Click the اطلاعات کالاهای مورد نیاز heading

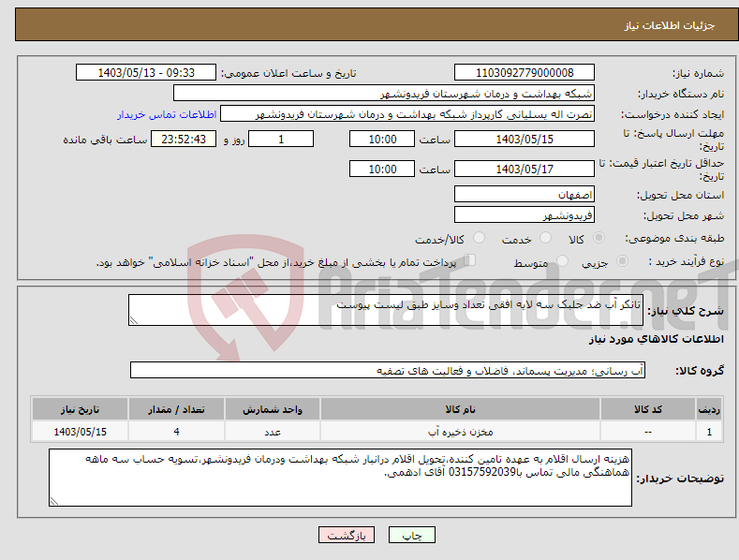(x=656, y=339)
